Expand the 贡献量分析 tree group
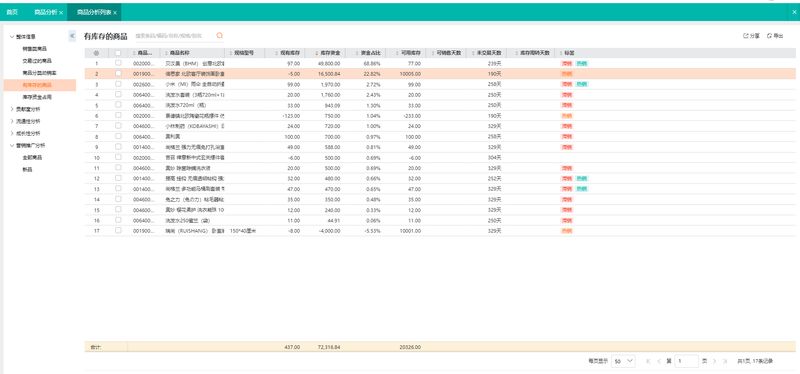 [x=12, y=109]
